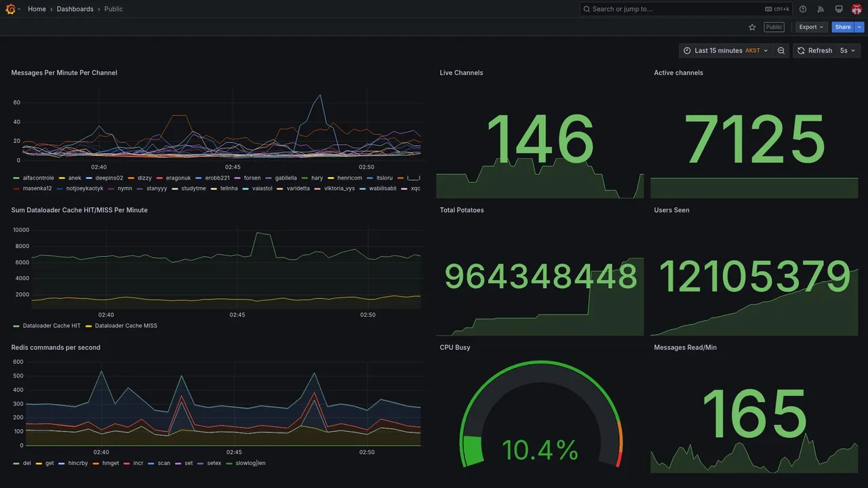
Task: Open the user profile avatar
Action: [x=856, y=9]
